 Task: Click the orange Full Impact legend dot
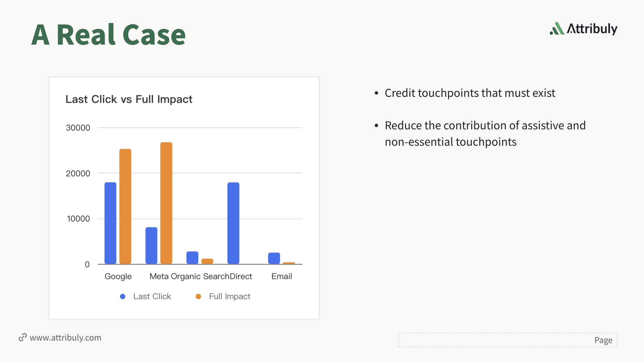[198, 296]
